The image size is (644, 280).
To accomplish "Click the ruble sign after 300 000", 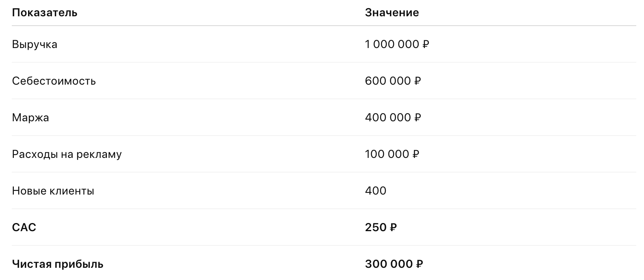I will tap(420, 264).
